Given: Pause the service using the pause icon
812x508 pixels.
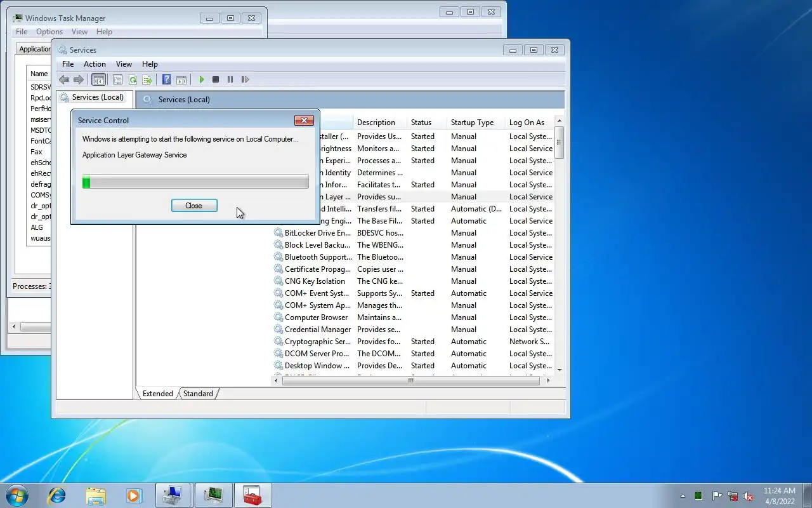Looking at the screenshot, I should click(x=230, y=79).
